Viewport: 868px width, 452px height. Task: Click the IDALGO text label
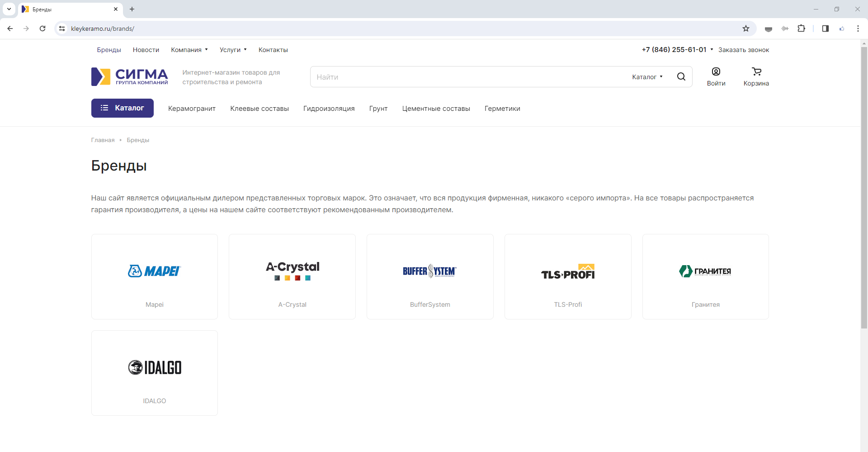pos(155,401)
